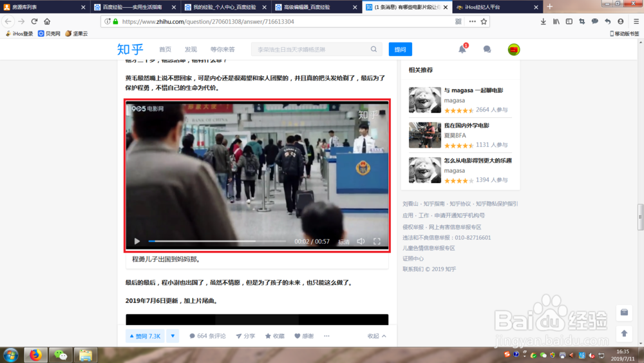Click the browser back arrow
The image size is (644, 363).
8,21
